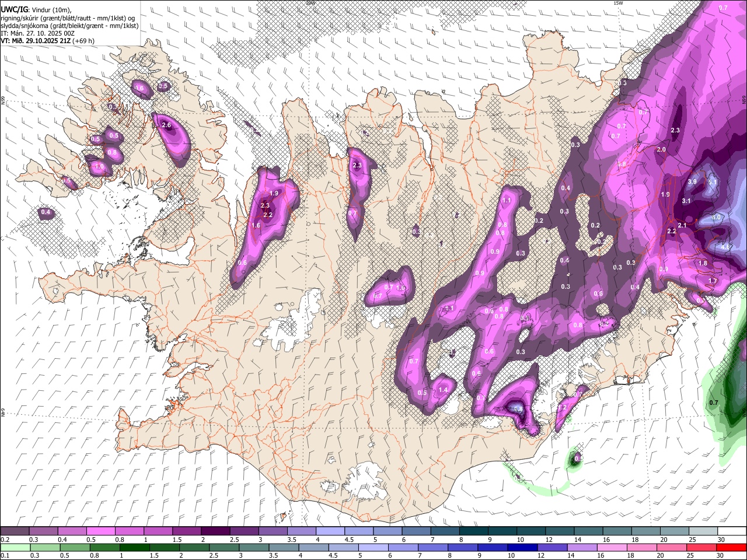The width and height of the screenshot is (747, 560).
Task: Select the darkest green 1–1.5 swatch, bottom legend row
Action: pyautogui.click(x=135, y=547)
